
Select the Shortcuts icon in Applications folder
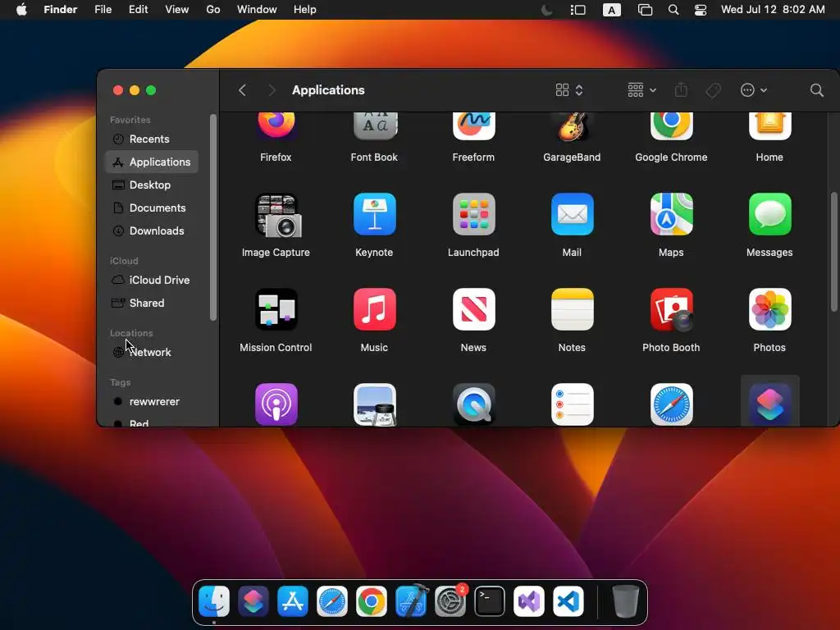pos(769,404)
